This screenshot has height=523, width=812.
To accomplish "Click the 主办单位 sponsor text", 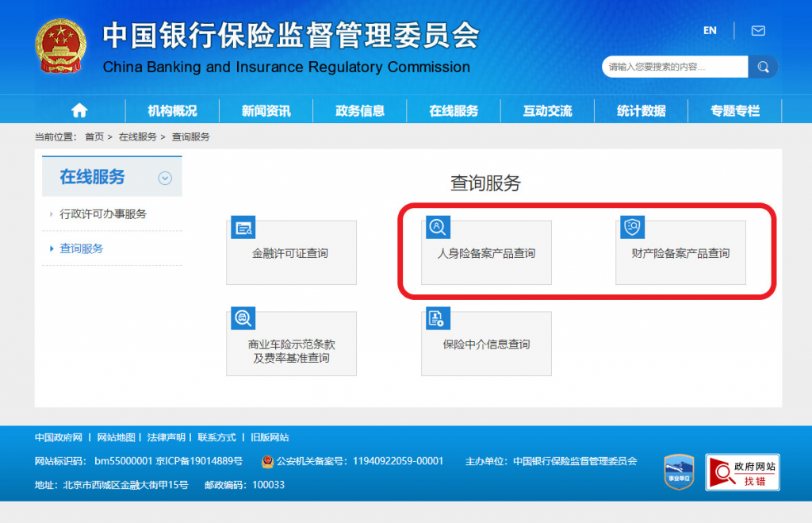I will [551, 461].
